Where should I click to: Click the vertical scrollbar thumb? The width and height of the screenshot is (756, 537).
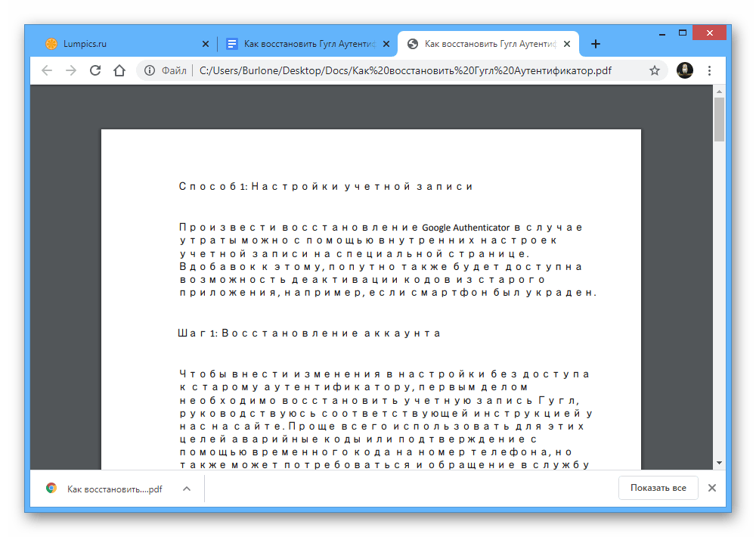click(x=719, y=120)
